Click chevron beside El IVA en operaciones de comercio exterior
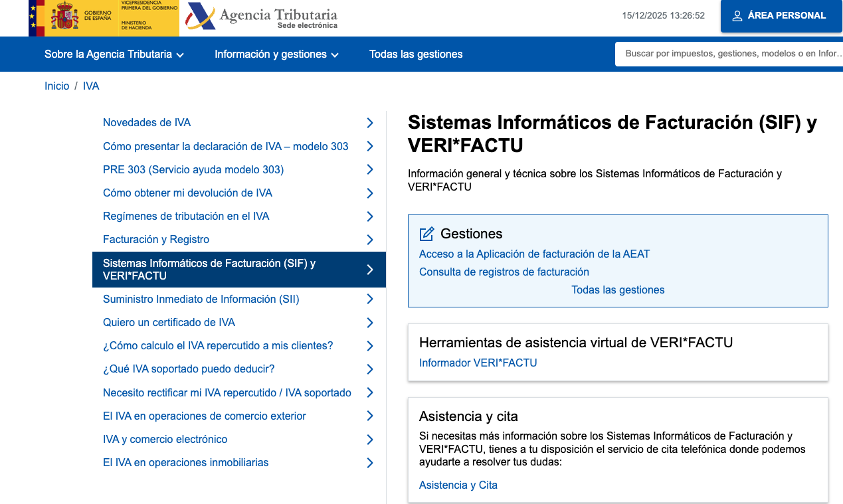843x504 pixels. [370, 416]
